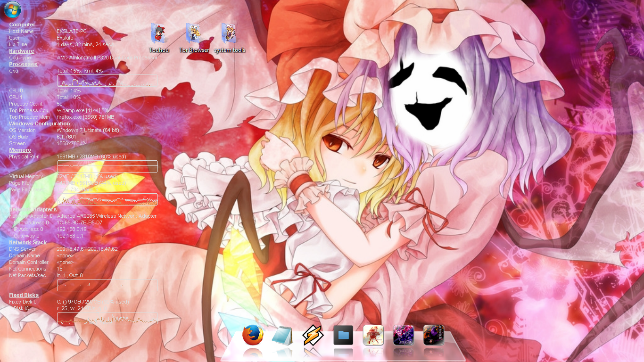
Task: Launch the purple Touhou game dock icon
Action: click(404, 335)
